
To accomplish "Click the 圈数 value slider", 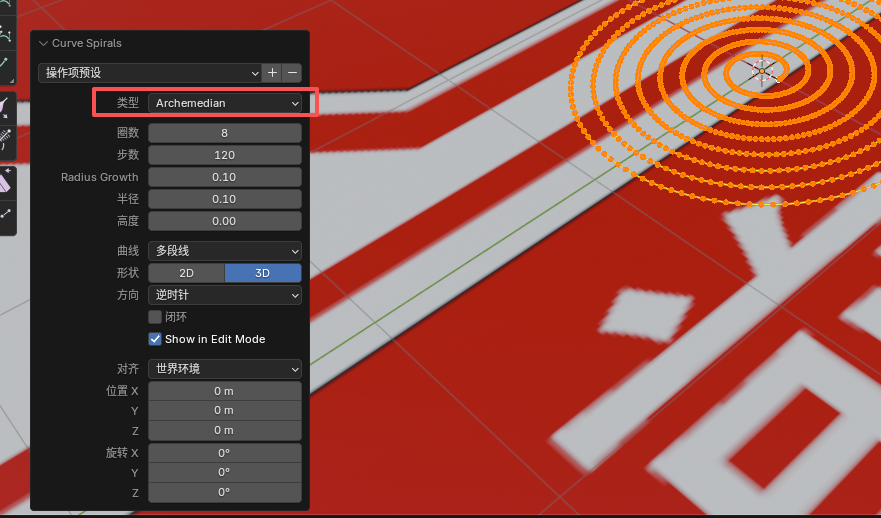I will [x=225, y=133].
